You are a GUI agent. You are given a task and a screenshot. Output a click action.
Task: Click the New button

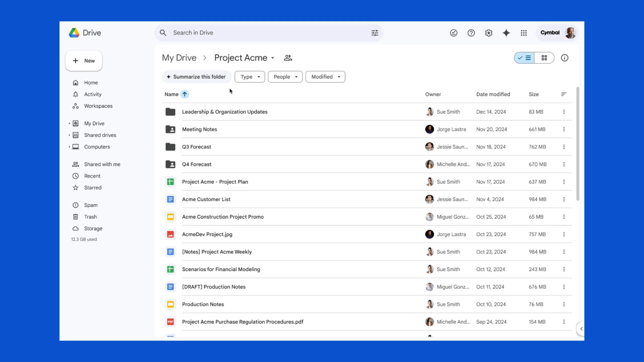click(84, 61)
